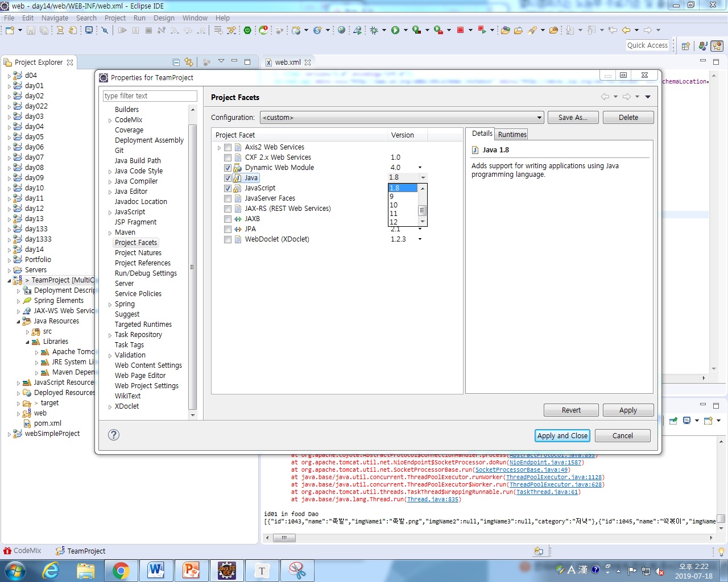Viewport: 728px width, 582px height.
Task: Click the green Run button in toolbar
Action: [395, 30]
